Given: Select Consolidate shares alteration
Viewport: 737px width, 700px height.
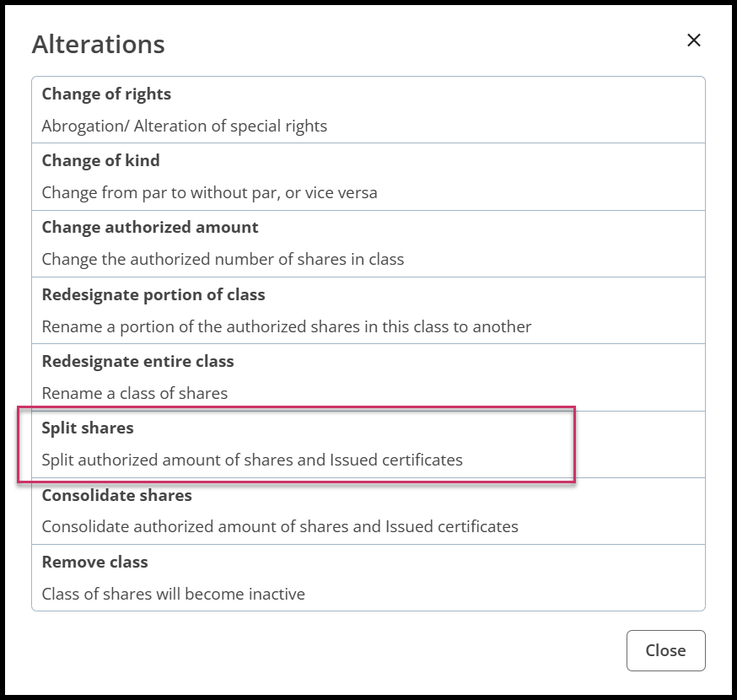Looking at the screenshot, I should (x=116, y=496).
